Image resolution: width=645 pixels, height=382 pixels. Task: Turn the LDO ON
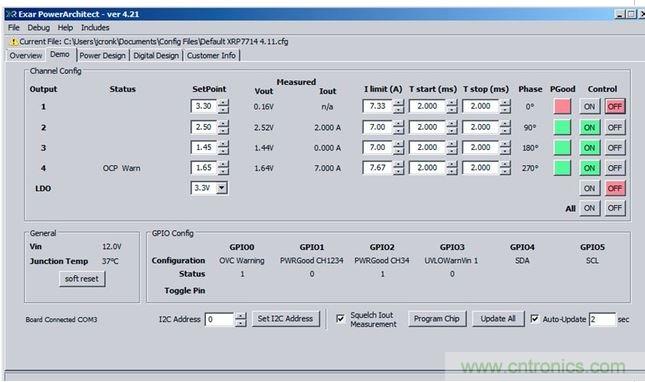589,188
